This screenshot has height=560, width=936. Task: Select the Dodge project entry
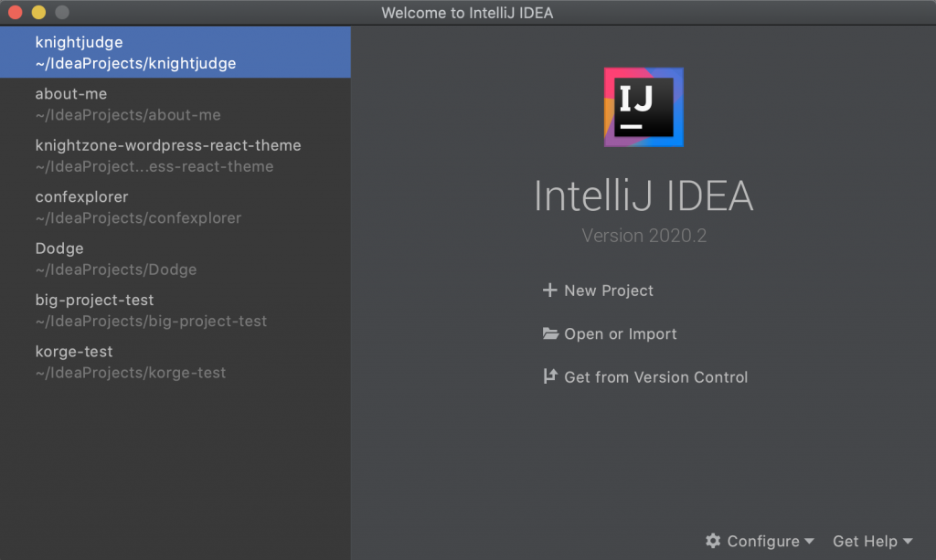(175, 259)
